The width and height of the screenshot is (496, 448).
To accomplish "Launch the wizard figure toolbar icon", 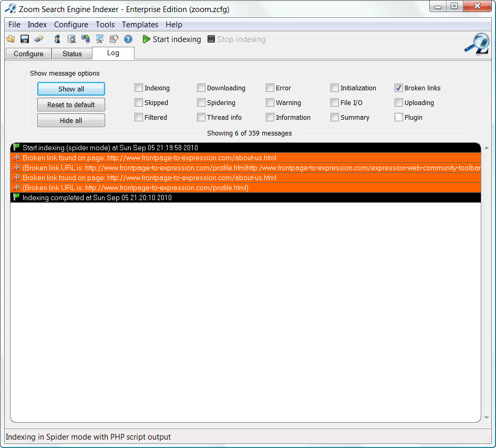I will pyautogui.click(x=57, y=39).
